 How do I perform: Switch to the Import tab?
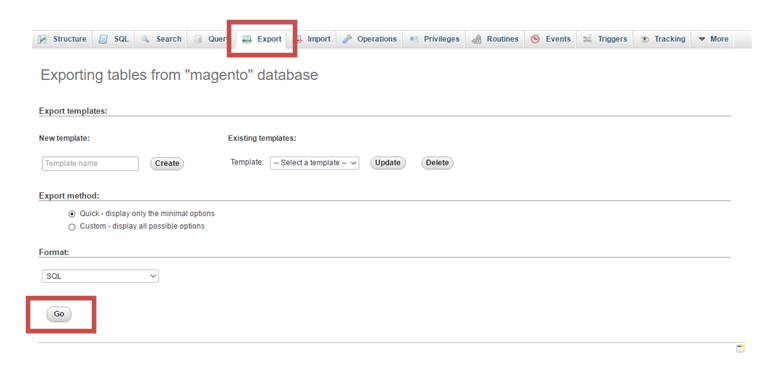(x=312, y=39)
